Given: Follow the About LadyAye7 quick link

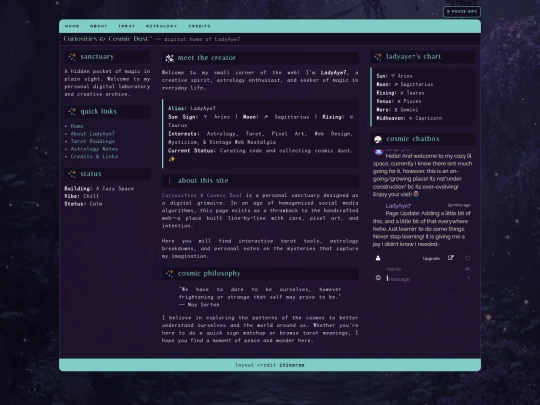Looking at the screenshot, I should [x=93, y=134].
